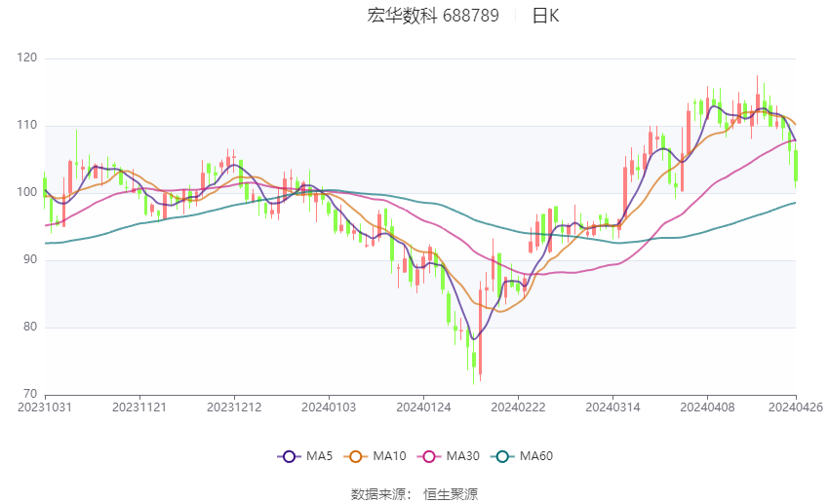
Task: Click the 120 price axis label
Action: coord(27,58)
